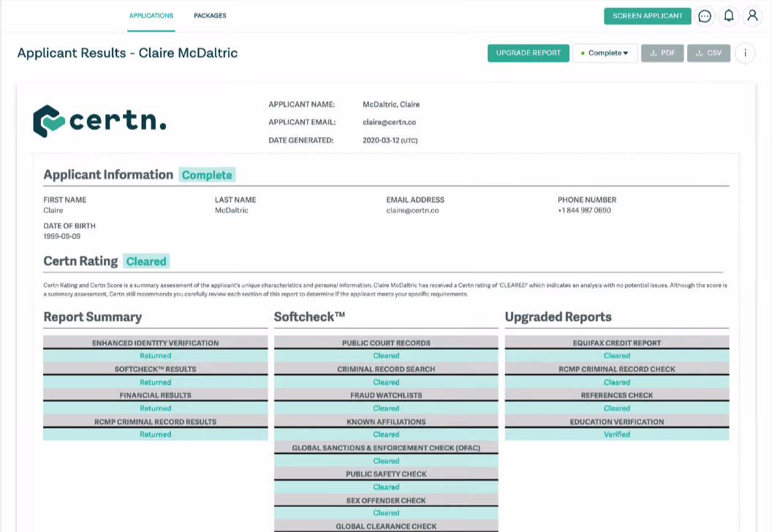772x532 pixels.
Task: Click the Softcheck™ section heading
Action: coord(309,317)
